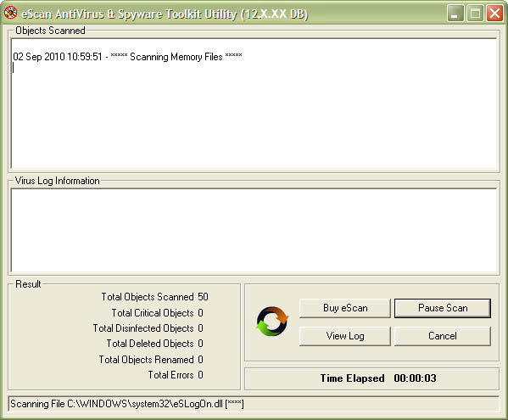
Task: Pause the running scan
Action: tap(443, 308)
